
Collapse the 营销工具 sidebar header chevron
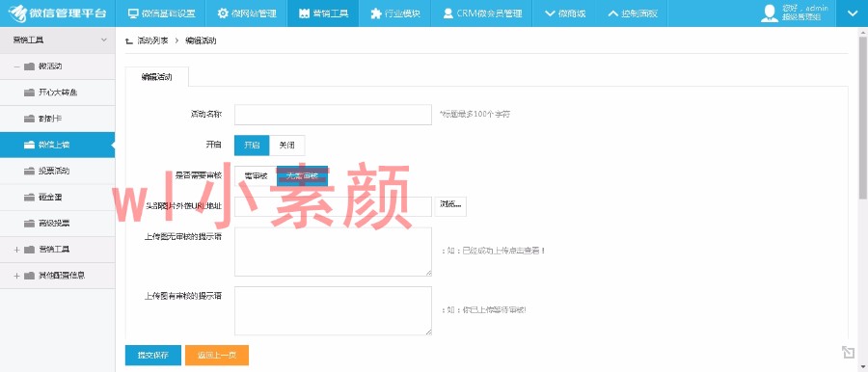(103, 40)
